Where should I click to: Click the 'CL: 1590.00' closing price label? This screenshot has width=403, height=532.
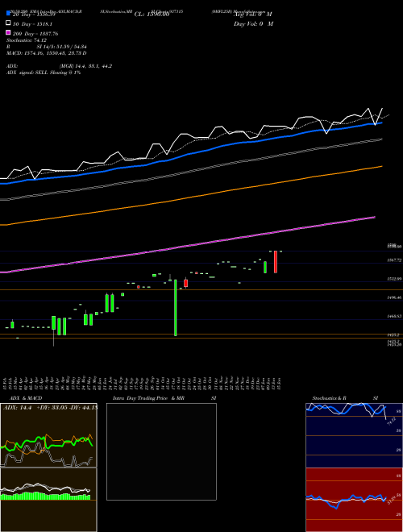click(152, 15)
